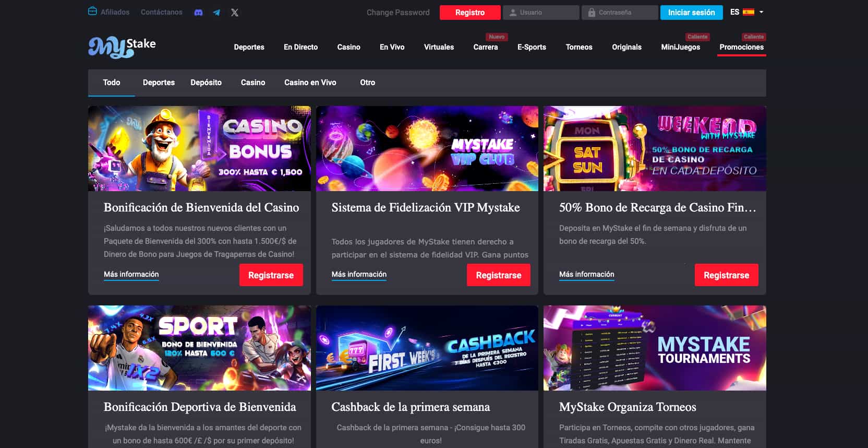Go to the Deportes main menu item
Viewport: 868px width, 448px height.
click(x=249, y=47)
